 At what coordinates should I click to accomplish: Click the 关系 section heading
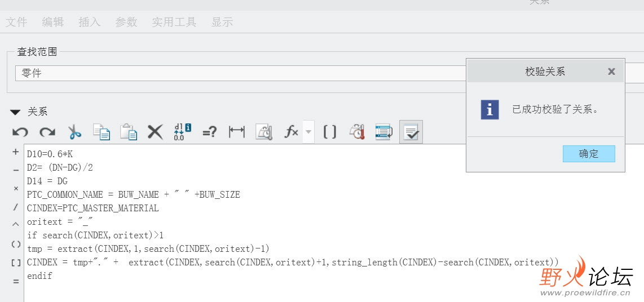tap(37, 112)
